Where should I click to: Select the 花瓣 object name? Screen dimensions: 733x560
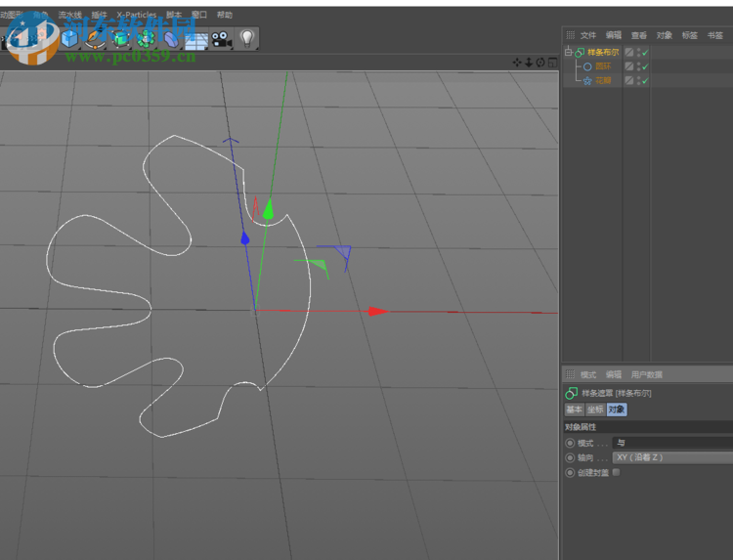pyautogui.click(x=603, y=81)
